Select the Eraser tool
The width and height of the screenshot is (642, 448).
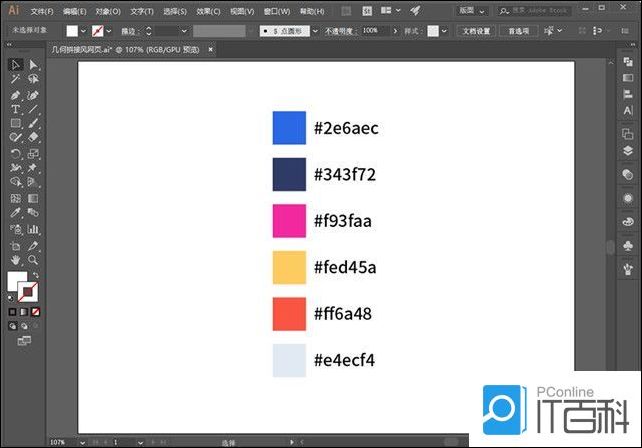[33, 137]
